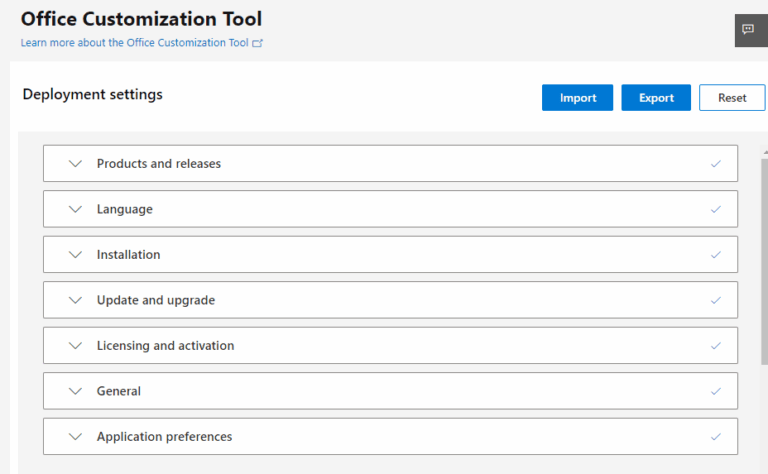The height and width of the screenshot is (474, 768).
Task: Click the checkmark icon on Update and upgrade
Action: click(x=715, y=300)
